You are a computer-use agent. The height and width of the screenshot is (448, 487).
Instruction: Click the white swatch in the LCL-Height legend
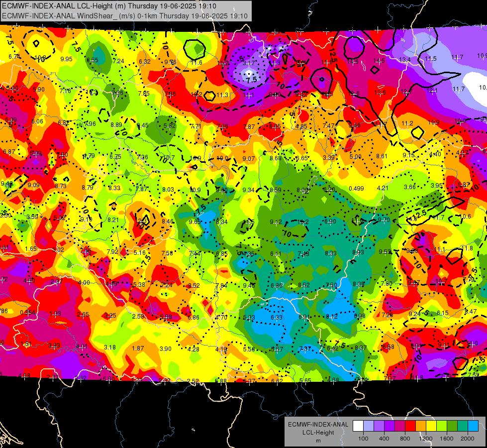tap(358, 426)
